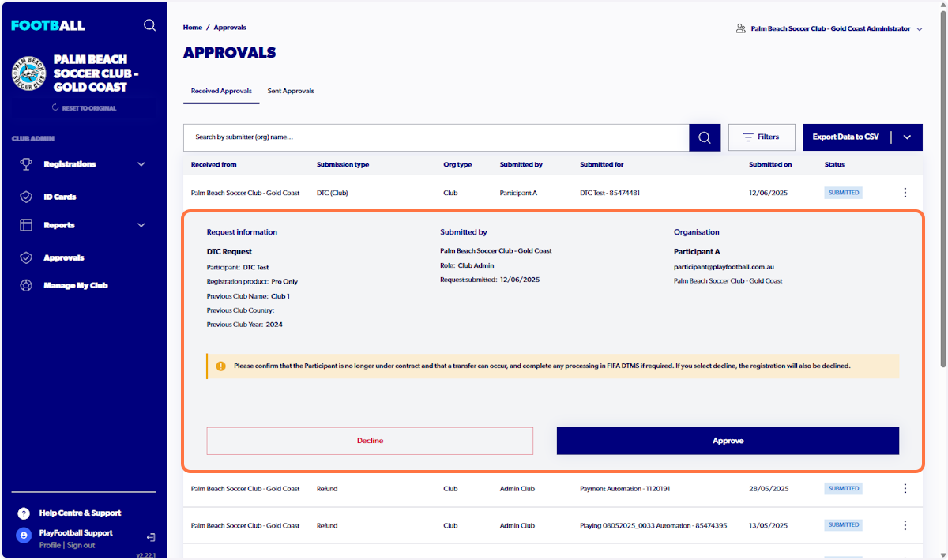This screenshot has height=560, width=948.
Task: Go to Home breadcrumb
Action: (193, 28)
